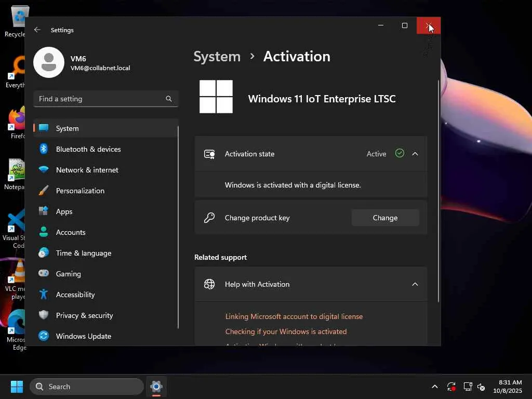
Task: Click the Bluetooth icon in sidebar
Action: [x=44, y=149]
